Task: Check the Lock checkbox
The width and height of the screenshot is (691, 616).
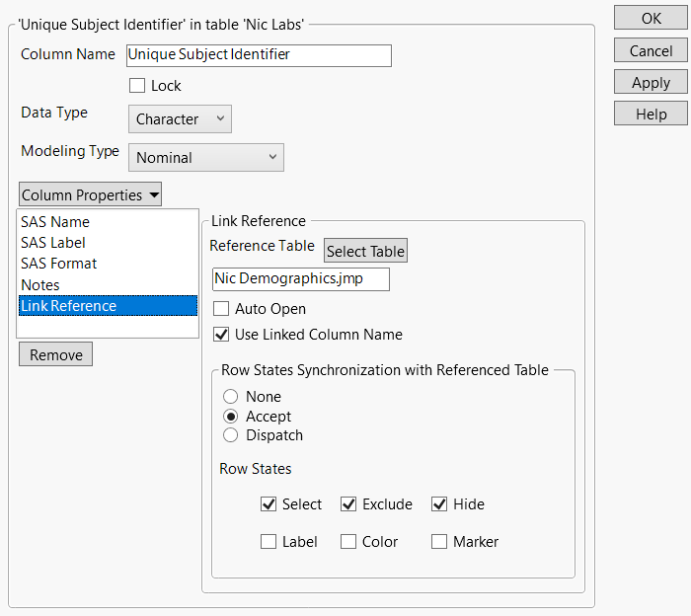Action: [x=137, y=86]
